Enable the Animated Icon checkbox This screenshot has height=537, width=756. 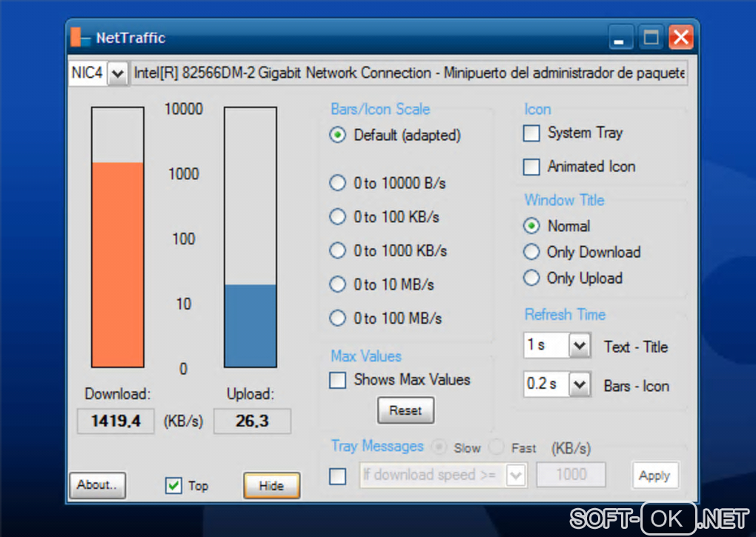point(531,167)
